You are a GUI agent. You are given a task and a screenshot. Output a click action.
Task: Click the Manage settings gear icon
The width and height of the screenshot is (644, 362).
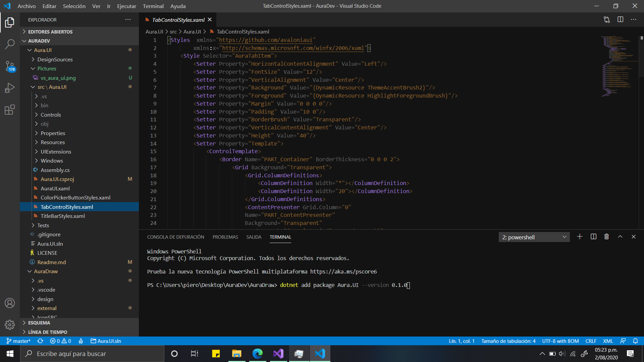tap(10, 324)
